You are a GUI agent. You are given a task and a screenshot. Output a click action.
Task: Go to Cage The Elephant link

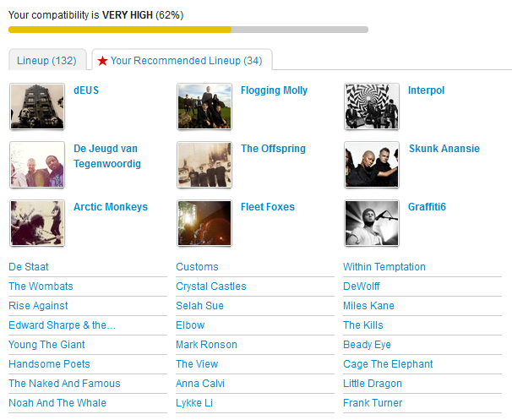(x=388, y=364)
